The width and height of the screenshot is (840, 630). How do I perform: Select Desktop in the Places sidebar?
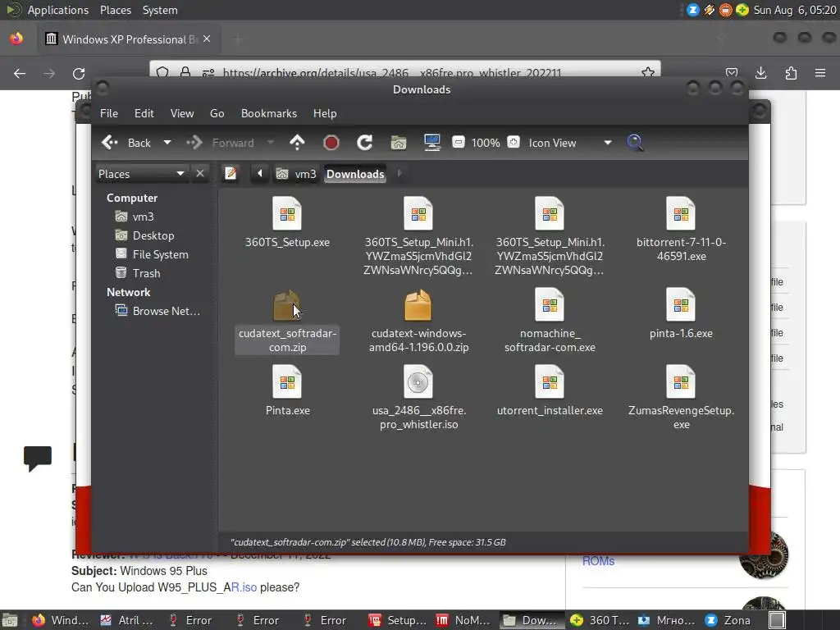(144, 235)
